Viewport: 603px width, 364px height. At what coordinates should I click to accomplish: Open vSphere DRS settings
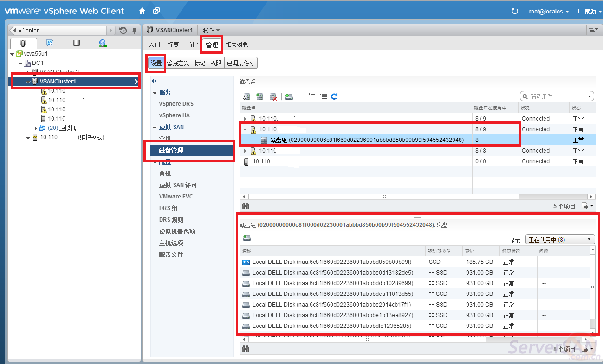[x=176, y=104]
